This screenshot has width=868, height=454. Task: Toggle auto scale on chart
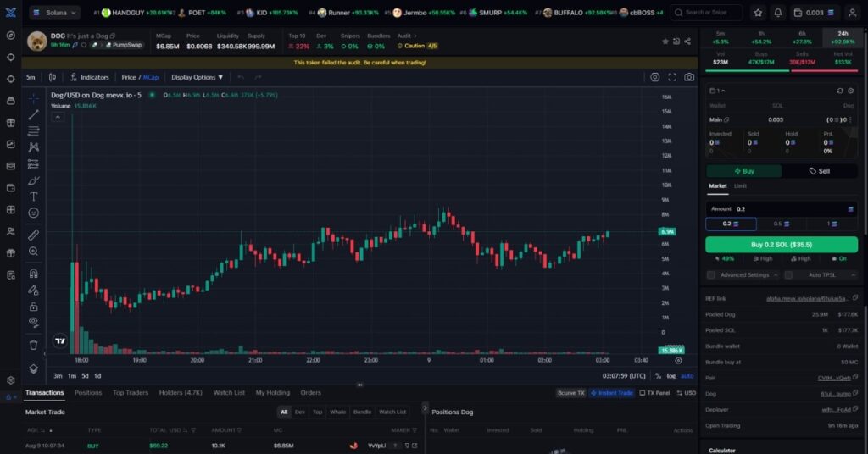click(687, 376)
